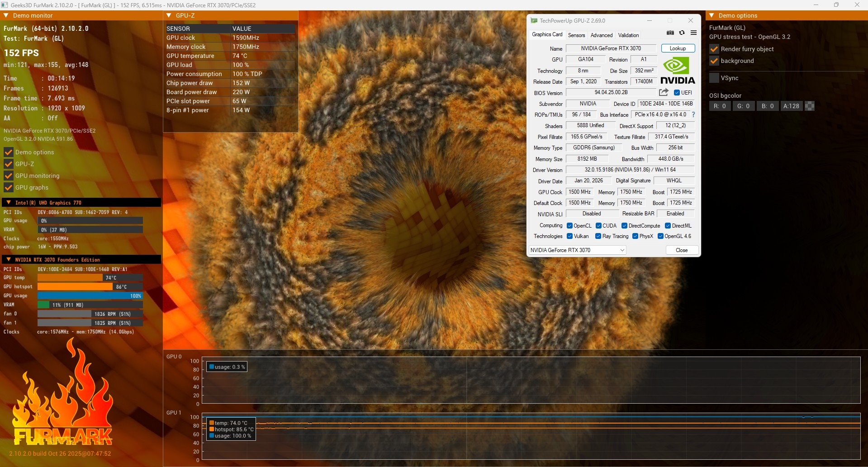
Task: Open the OSI bgcolor checkered color swatch
Action: (x=810, y=106)
